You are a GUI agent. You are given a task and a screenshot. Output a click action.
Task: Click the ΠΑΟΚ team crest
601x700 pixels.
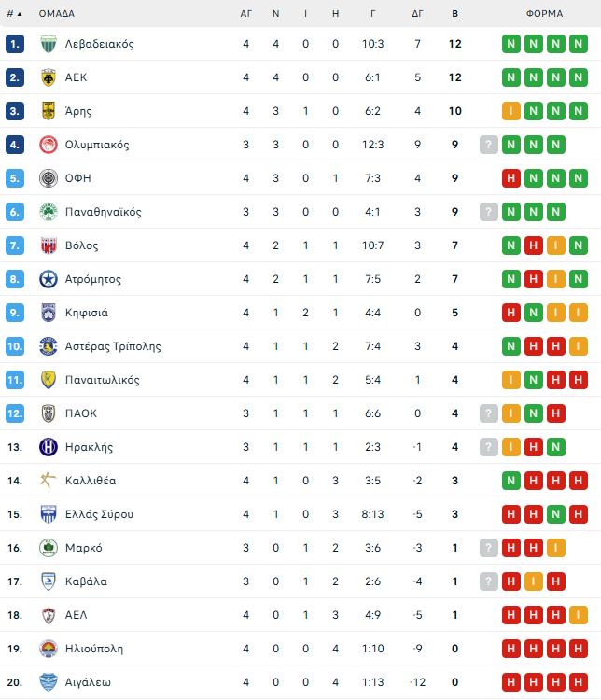tap(49, 413)
